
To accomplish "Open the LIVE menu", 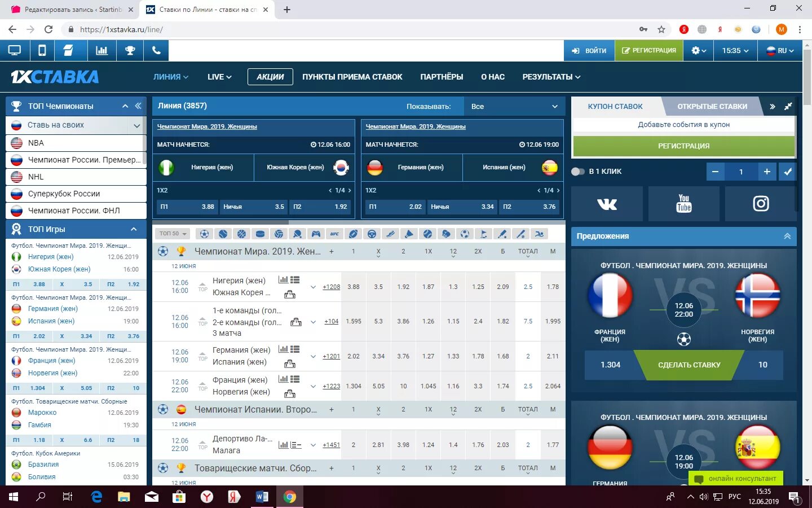I will point(219,77).
